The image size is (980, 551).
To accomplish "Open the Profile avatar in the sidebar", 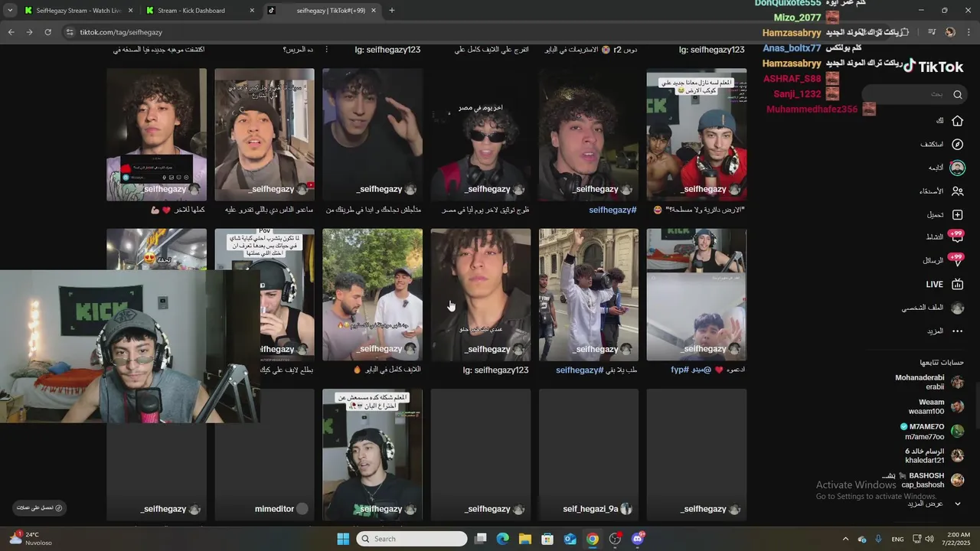I will [957, 308].
